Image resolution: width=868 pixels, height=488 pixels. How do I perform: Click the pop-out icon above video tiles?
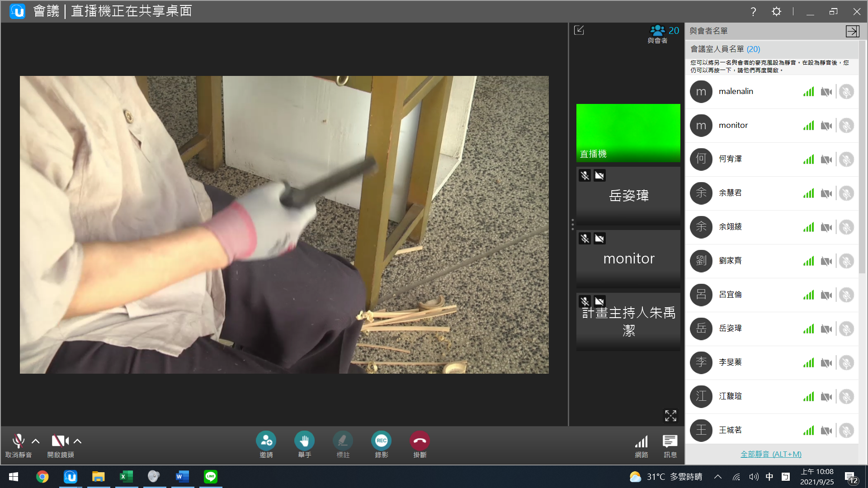tap(579, 30)
